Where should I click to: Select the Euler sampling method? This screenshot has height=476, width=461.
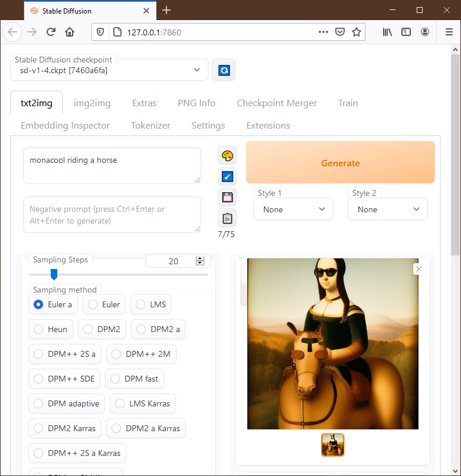pyautogui.click(x=104, y=304)
